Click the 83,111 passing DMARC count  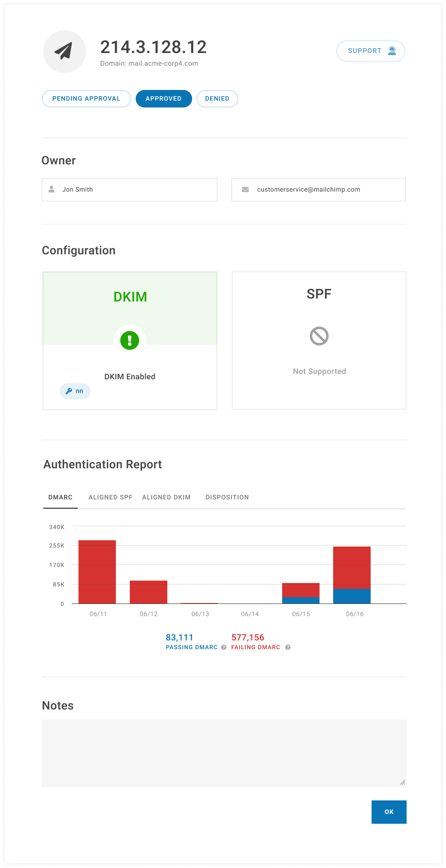pyautogui.click(x=179, y=638)
